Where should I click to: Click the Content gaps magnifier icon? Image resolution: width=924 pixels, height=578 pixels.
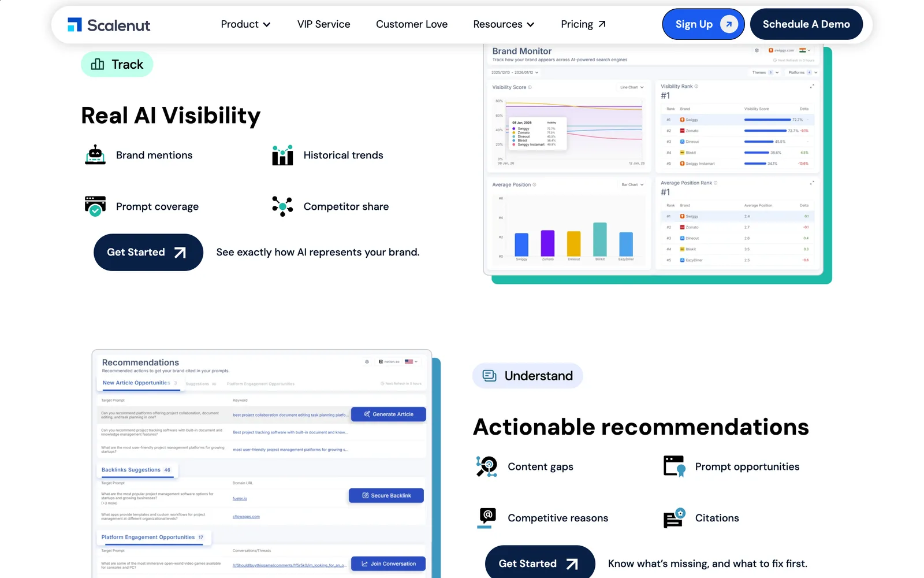point(487,466)
